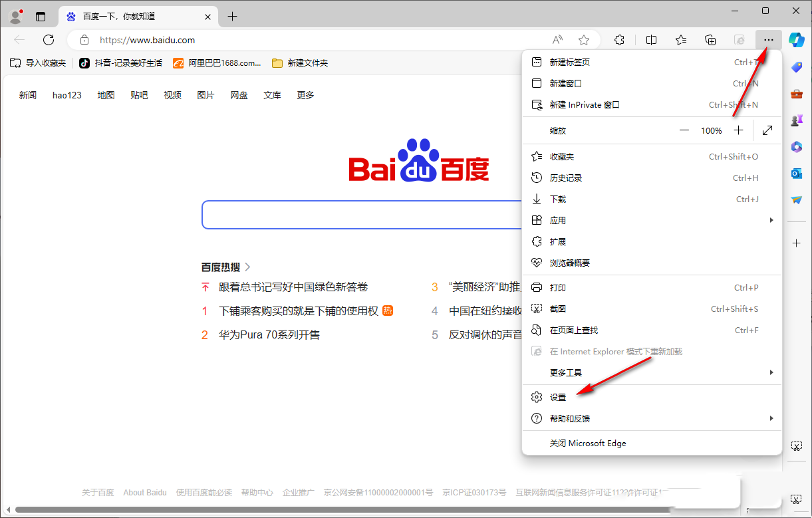Open 新建文件夹 bookmarks folder
Screen dimensions: 812x518
point(300,63)
